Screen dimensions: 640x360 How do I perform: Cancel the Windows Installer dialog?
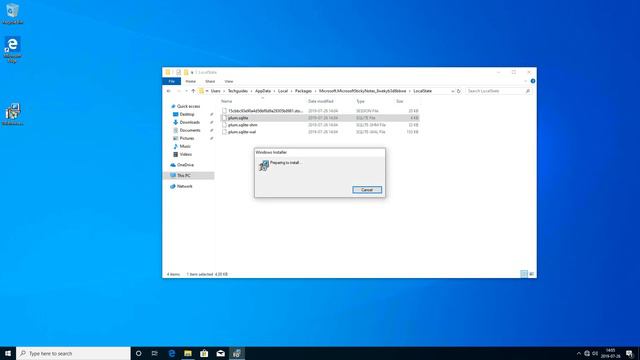click(367, 190)
